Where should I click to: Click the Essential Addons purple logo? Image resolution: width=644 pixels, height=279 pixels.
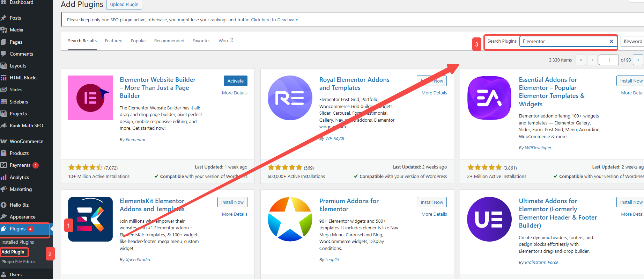pyautogui.click(x=489, y=98)
